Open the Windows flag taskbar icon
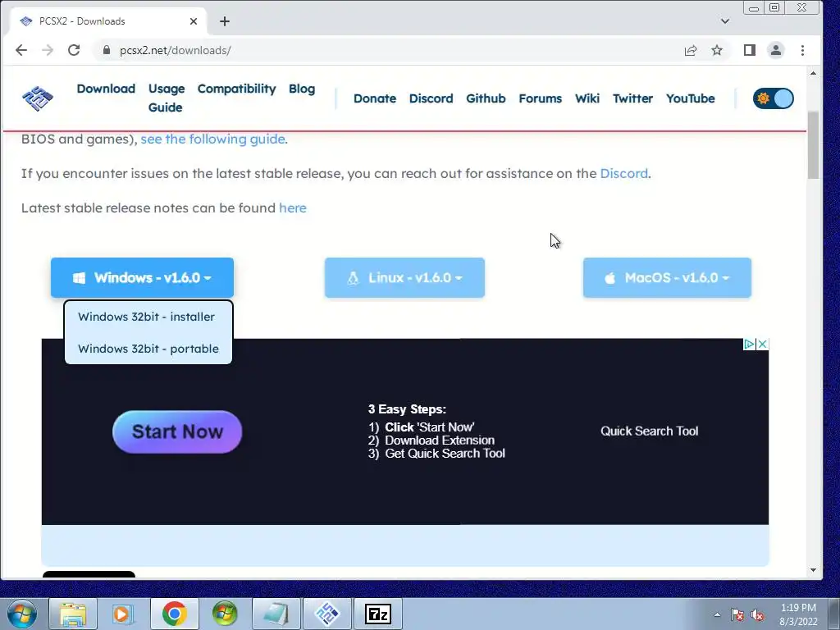Image resolution: width=840 pixels, height=630 pixels. 225,614
